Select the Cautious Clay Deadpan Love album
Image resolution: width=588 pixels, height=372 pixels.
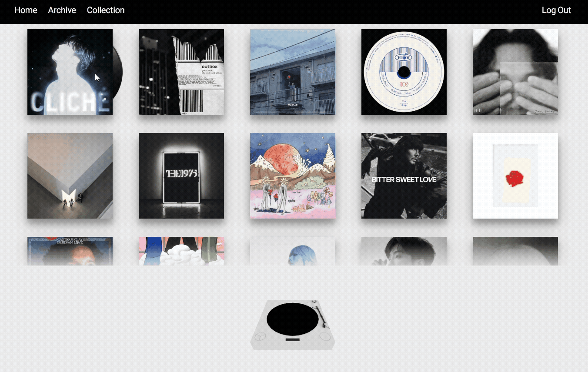[x=70, y=251]
